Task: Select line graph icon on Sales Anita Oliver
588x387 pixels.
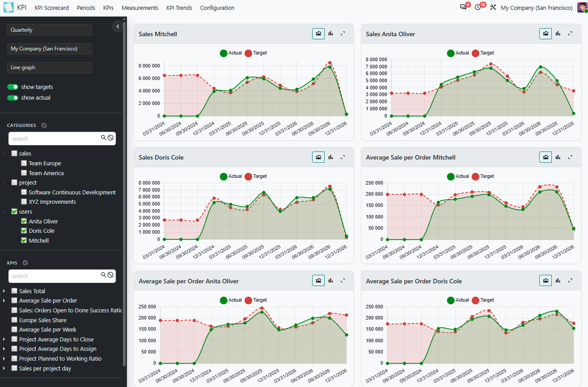Action: pyautogui.click(x=546, y=34)
